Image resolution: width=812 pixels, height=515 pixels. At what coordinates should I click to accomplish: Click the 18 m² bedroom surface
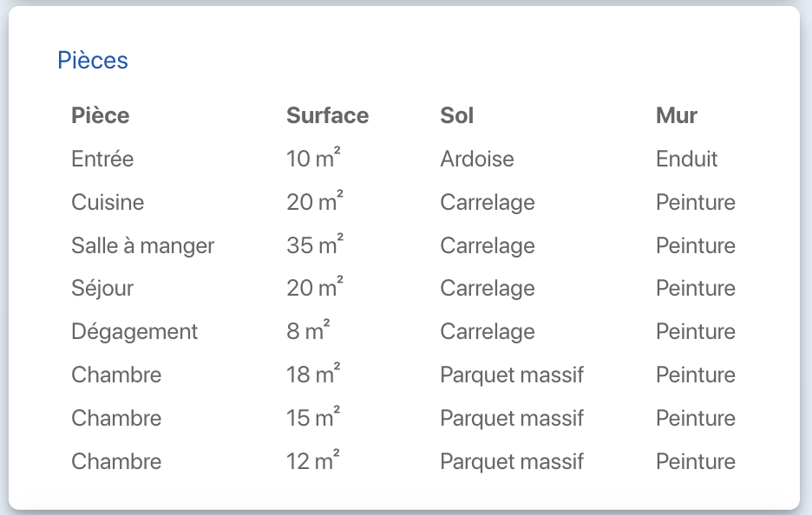(313, 375)
